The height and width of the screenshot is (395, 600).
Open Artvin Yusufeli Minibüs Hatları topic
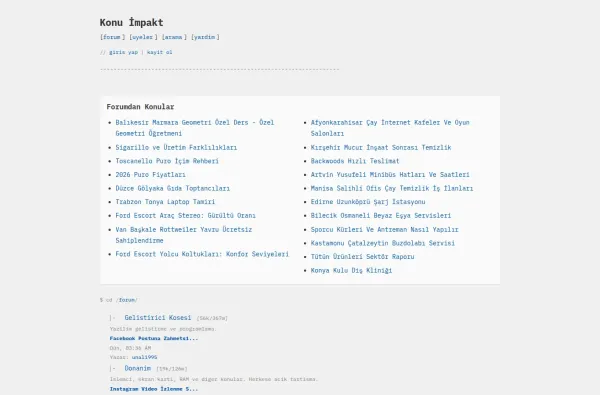(390, 175)
